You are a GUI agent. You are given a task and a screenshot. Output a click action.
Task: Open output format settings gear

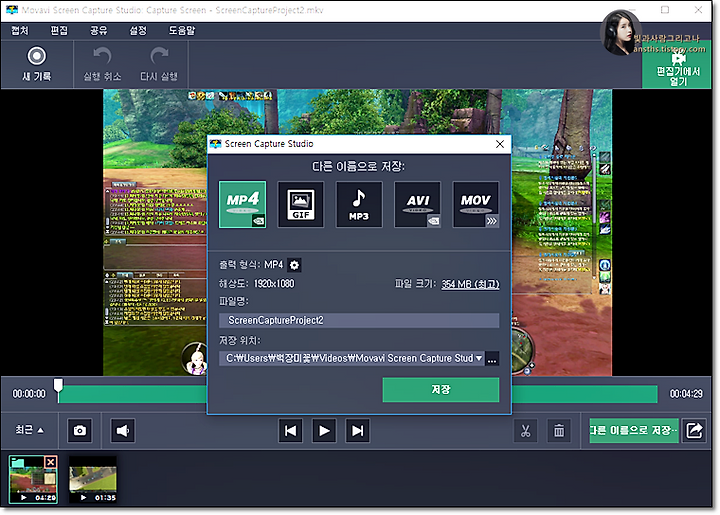294,265
